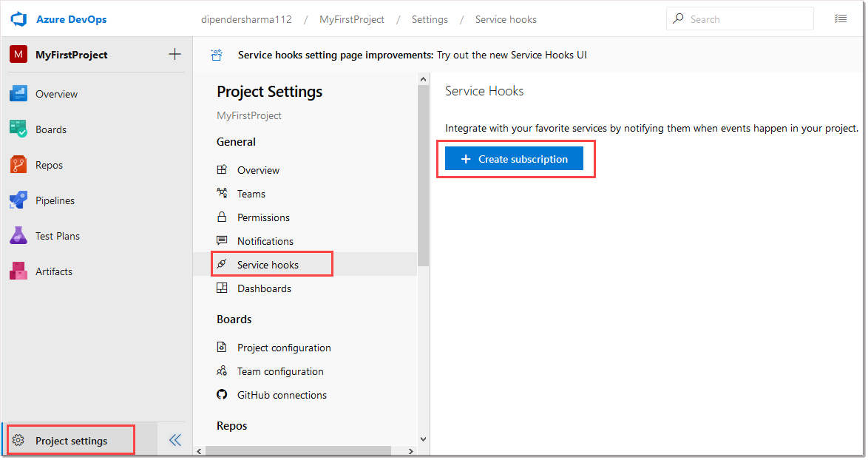The image size is (868, 460).
Task: Open the Artifacts package icon
Action: click(18, 271)
